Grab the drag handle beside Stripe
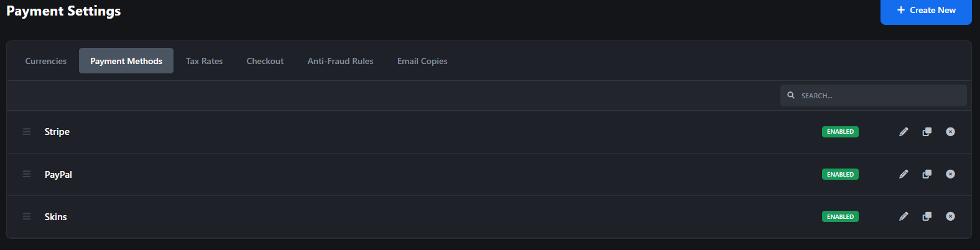This screenshot has width=980, height=250. [x=27, y=132]
